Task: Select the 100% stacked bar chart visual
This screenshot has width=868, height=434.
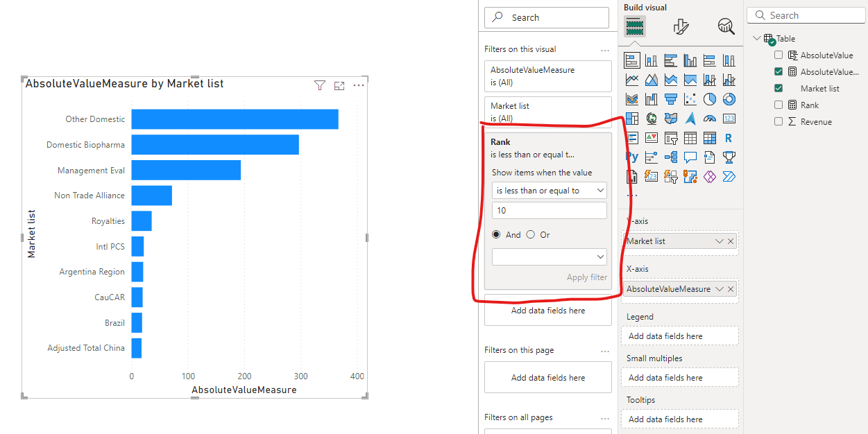Action: [709, 60]
